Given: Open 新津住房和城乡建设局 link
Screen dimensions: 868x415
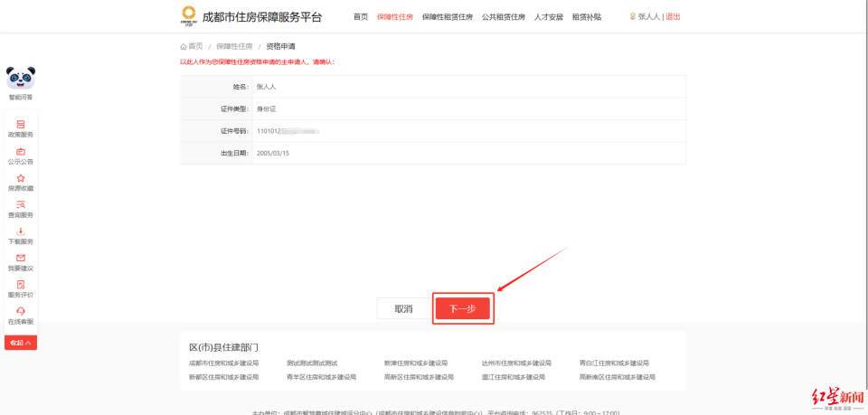Looking at the screenshot, I should [x=416, y=363].
